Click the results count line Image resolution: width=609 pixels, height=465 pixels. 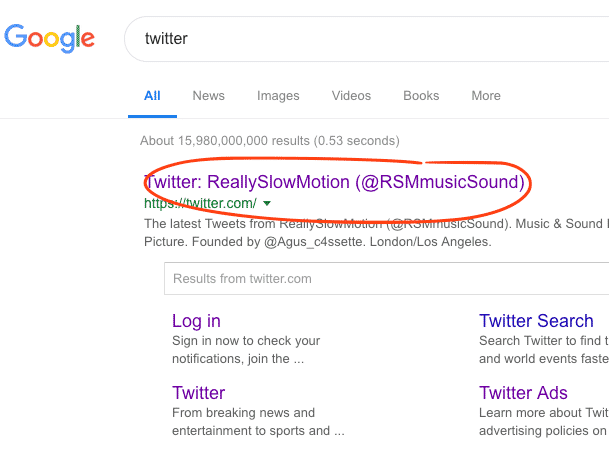pos(270,141)
